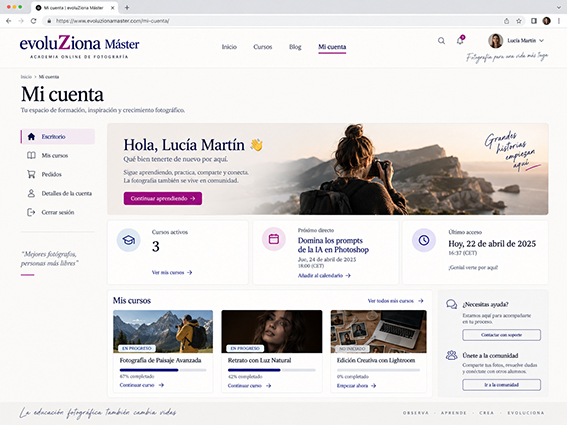Click the browser forward arrow
This screenshot has width=567, height=425.
pyautogui.click(x=21, y=21)
